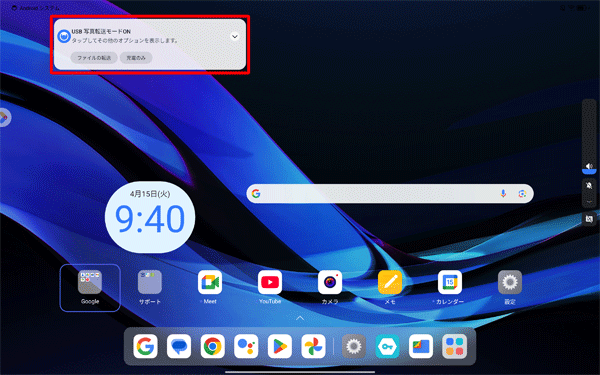The width and height of the screenshot is (600, 375).
Task: Toggle the muted bell ringer mode
Action: [589, 186]
